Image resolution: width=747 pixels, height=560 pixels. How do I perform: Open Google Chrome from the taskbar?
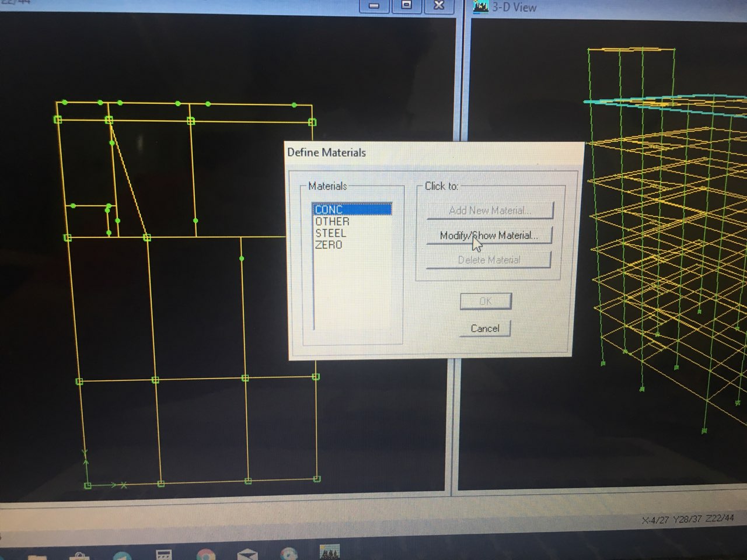click(205, 555)
